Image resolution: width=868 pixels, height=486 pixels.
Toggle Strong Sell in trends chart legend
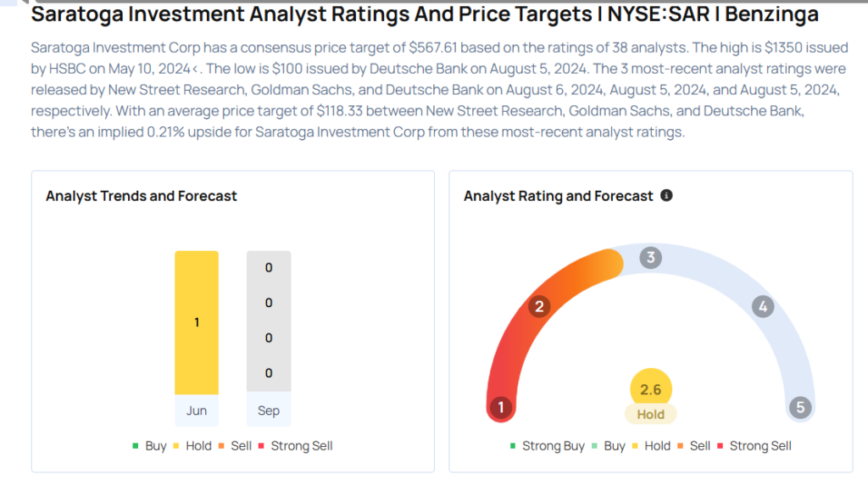pyautogui.click(x=297, y=446)
